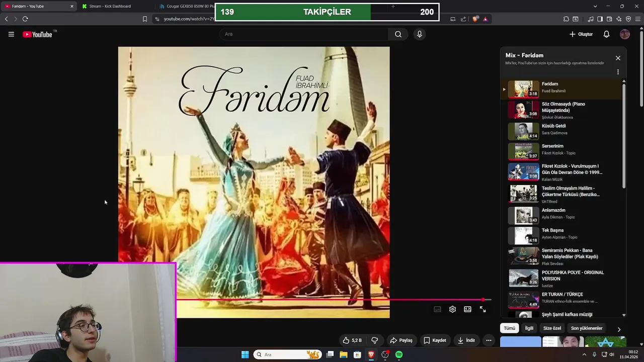
Task: Open Spotify from the taskbar
Action: (399, 354)
